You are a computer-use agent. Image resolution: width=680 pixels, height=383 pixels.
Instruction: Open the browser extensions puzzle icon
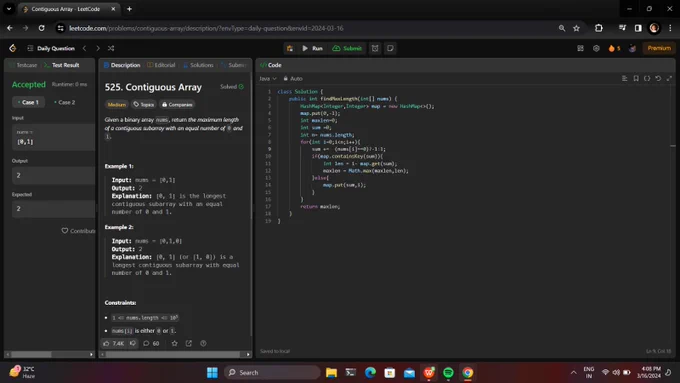click(599, 28)
